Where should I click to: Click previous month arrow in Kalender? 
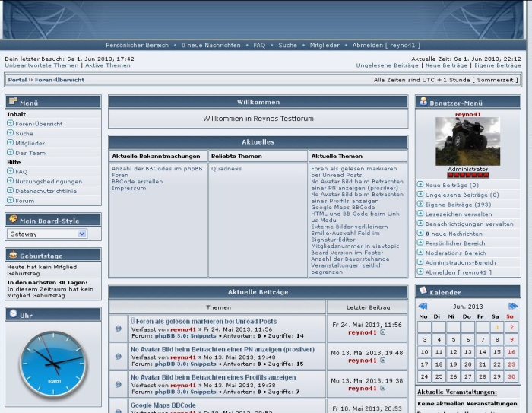(423, 306)
